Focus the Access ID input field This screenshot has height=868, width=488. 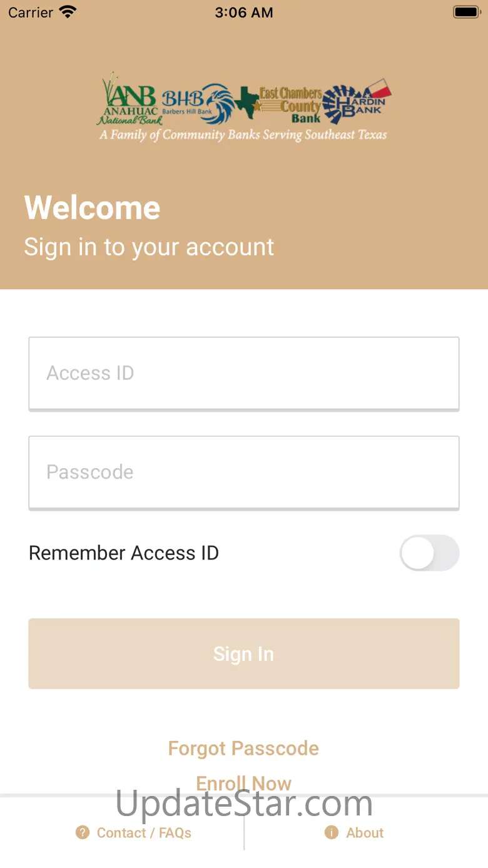coord(244,373)
